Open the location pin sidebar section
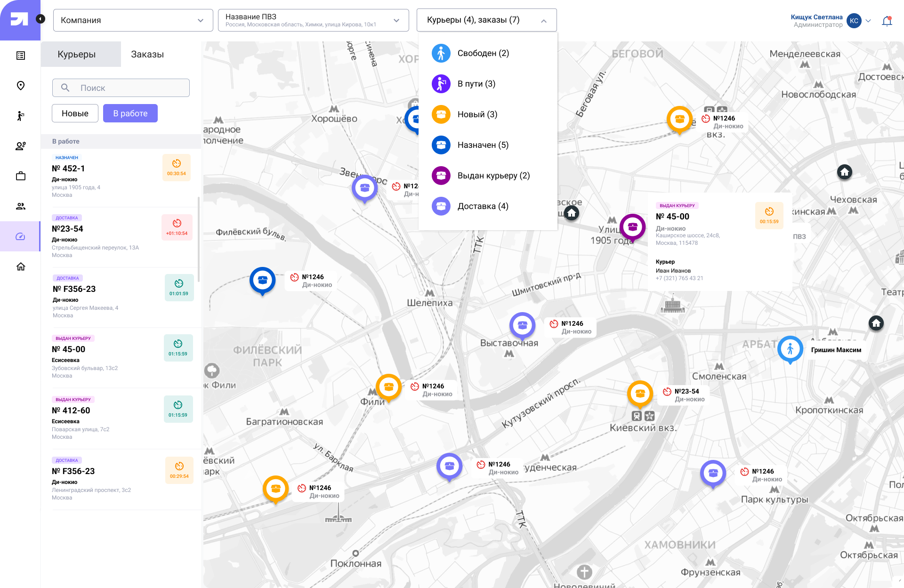 [21, 86]
